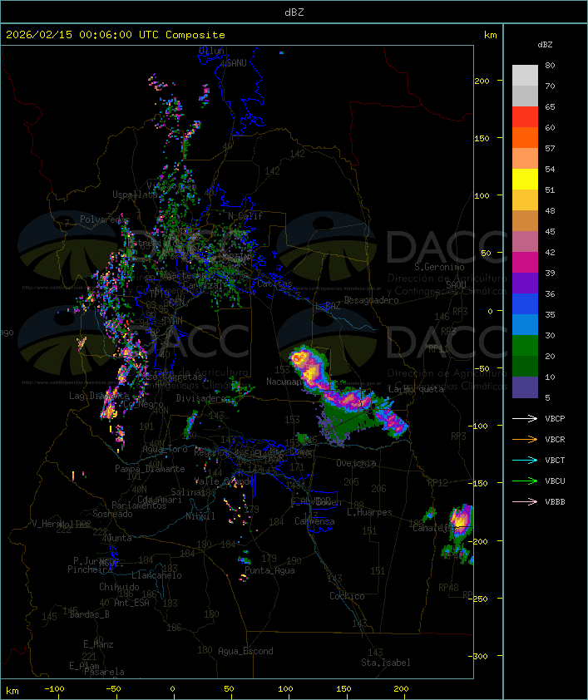Image resolution: width=588 pixels, height=700 pixels.
Task: Select the magenta 39-42 dBZ swatch
Action: tap(525, 262)
